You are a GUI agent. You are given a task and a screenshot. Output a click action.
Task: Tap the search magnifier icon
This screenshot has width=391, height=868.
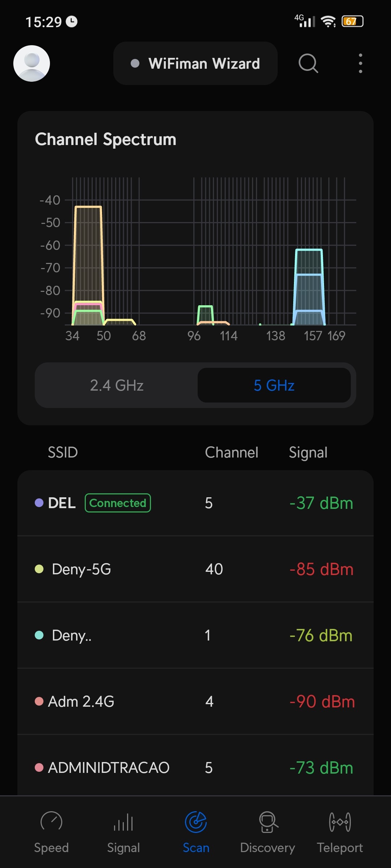[x=308, y=63]
